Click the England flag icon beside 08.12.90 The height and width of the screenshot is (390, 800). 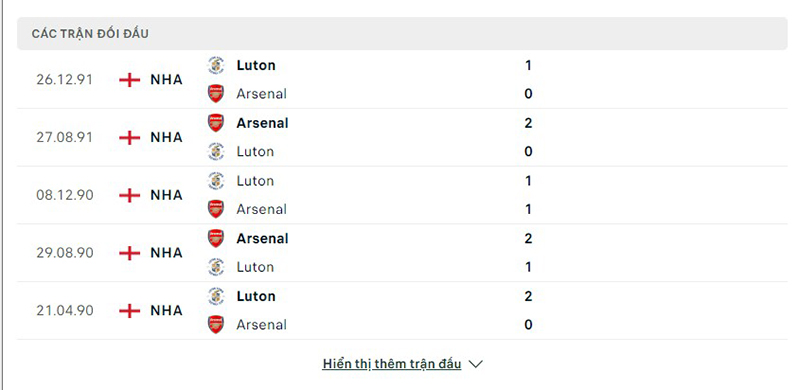pyautogui.click(x=130, y=195)
